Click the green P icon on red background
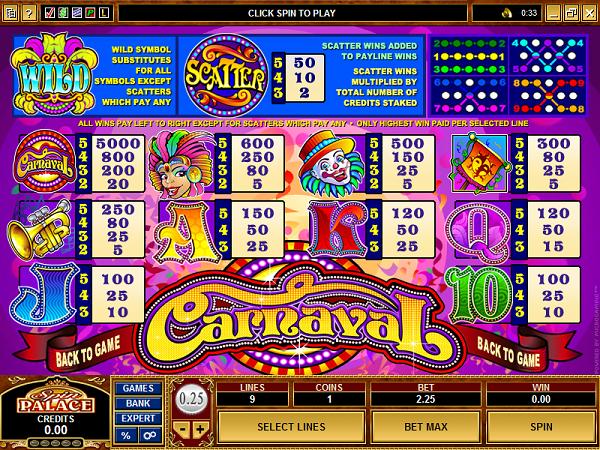Image resolution: width=600 pixels, height=450 pixels. coord(90,13)
